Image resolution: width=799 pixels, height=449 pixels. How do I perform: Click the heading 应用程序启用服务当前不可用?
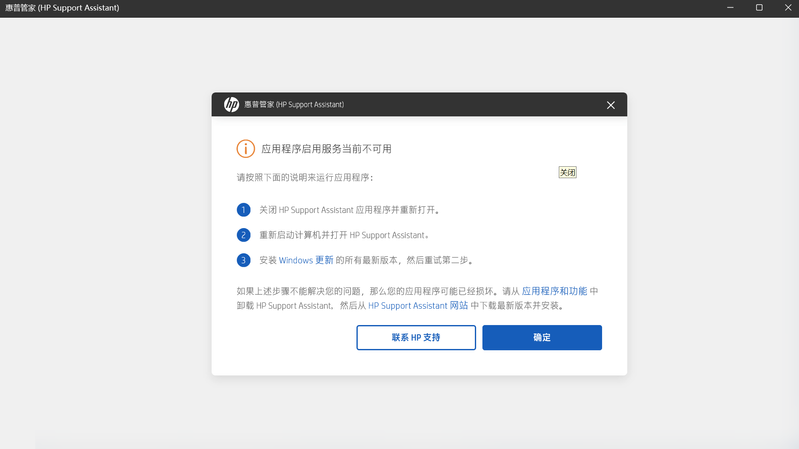point(326,149)
